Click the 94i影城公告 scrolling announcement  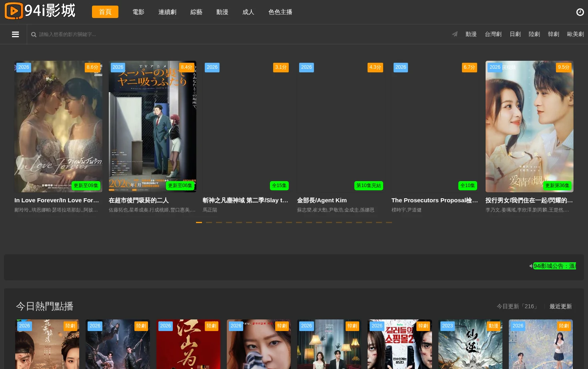(x=555, y=266)
